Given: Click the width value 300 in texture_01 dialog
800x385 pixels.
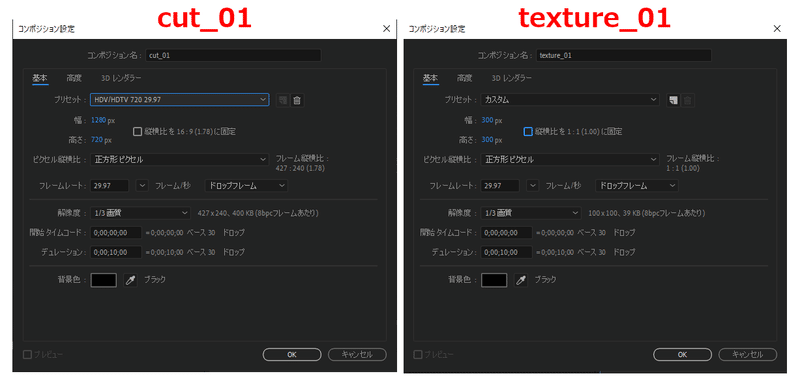Looking at the screenshot, I should pyautogui.click(x=487, y=120).
